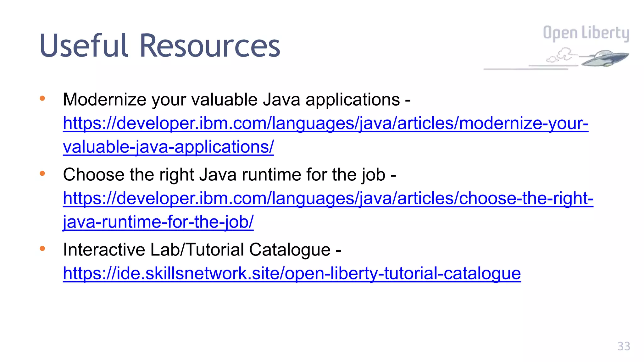The width and height of the screenshot is (644, 362).
Task: Click the text 'Modernize your valuable Java applications -'
Action: point(237,100)
